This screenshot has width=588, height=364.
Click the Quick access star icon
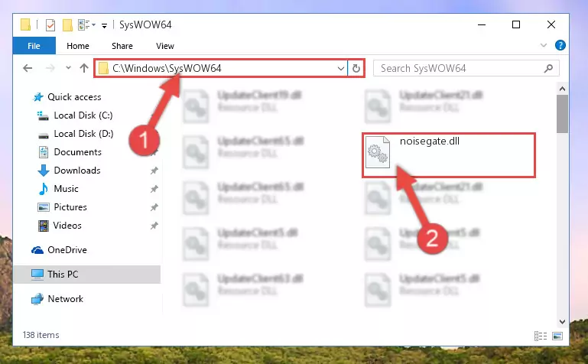point(38,97)
